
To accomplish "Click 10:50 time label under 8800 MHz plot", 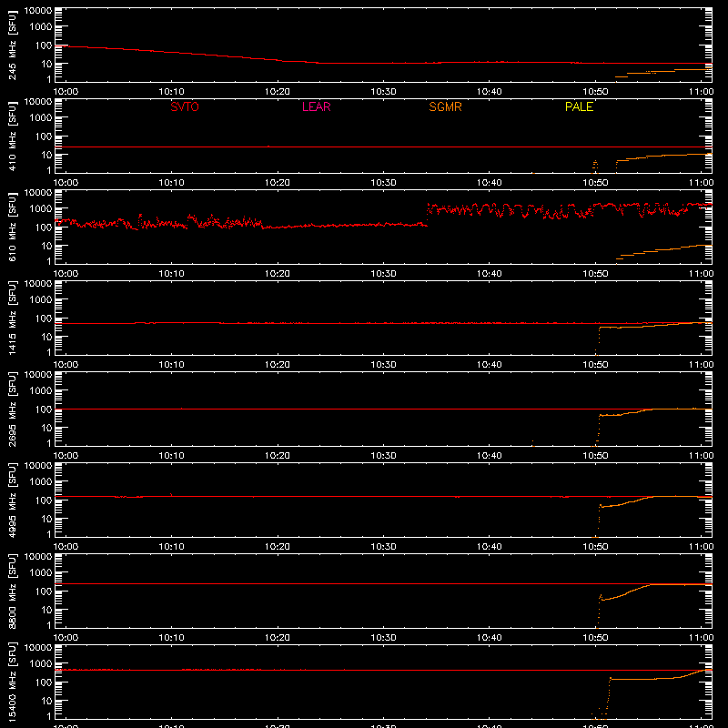I will tap(595, 638).
